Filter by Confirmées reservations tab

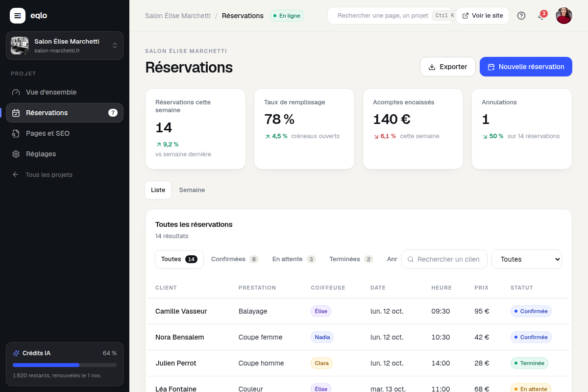(235, 259)
